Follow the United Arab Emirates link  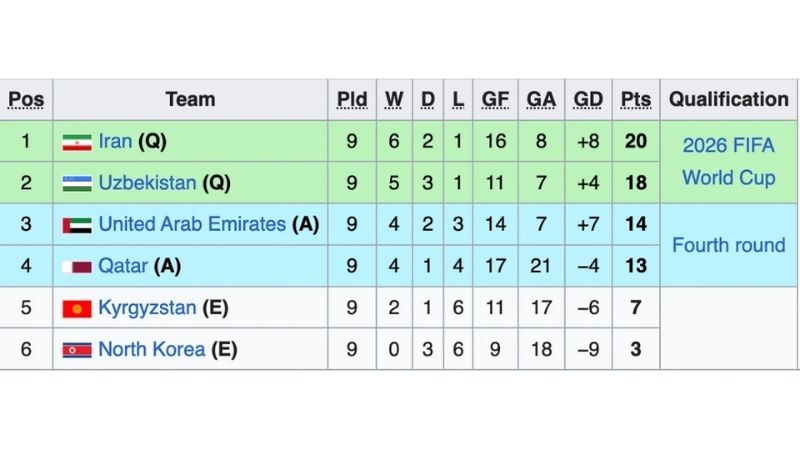(192, 225)
